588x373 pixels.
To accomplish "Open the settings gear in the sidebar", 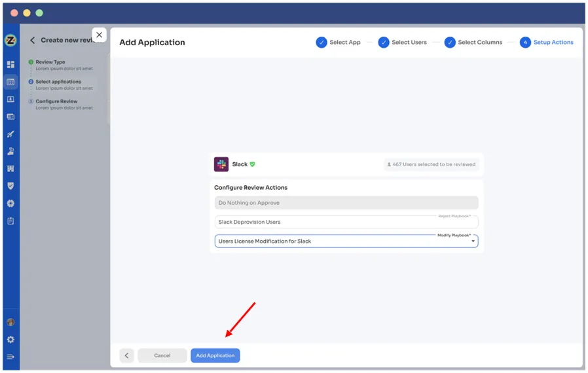I will click(10, 340).
